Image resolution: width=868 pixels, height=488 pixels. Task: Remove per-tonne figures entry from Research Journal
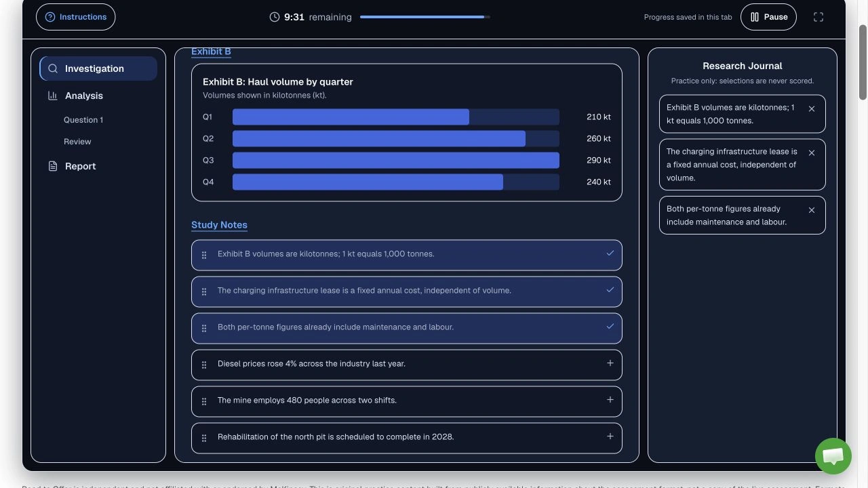[812, 210]
